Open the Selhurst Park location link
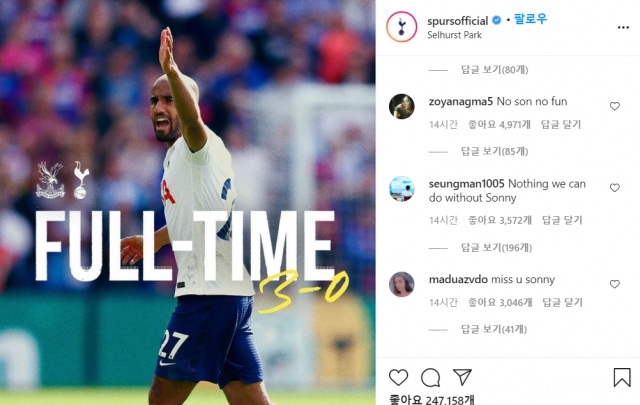640x405 pixels. [x=454, y=35]
